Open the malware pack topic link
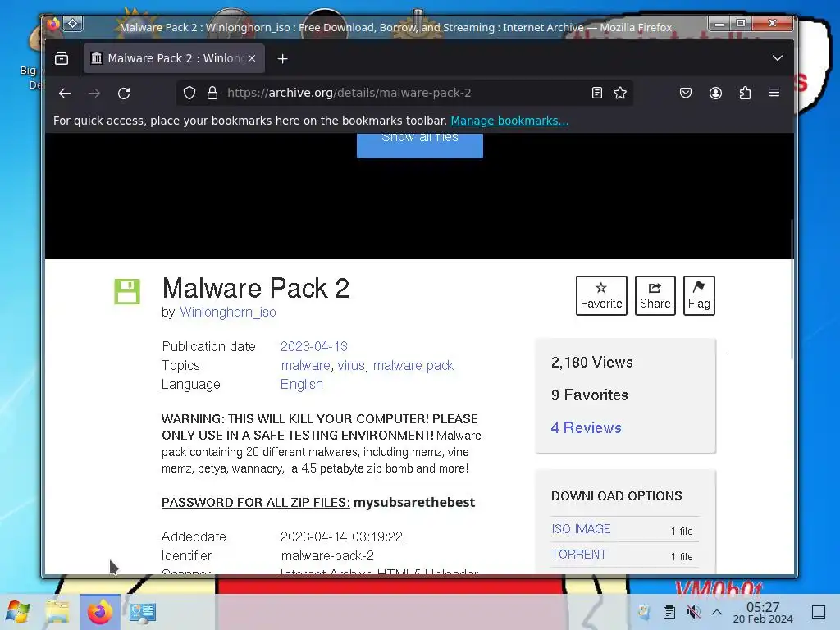840x630 pixels. 413,365
